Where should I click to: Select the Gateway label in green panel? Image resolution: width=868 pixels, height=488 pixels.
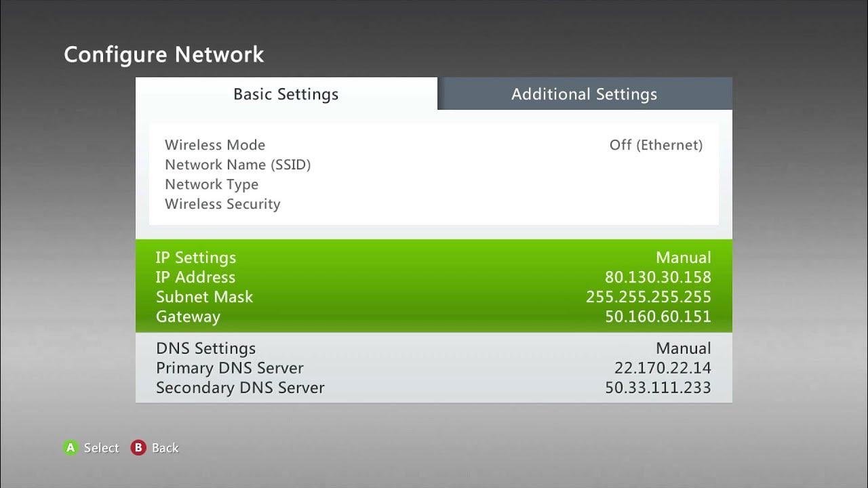[188, 317]
